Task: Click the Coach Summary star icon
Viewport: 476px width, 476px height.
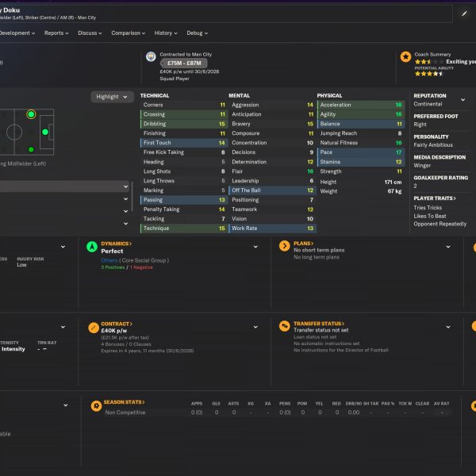Action: [405, 56]
